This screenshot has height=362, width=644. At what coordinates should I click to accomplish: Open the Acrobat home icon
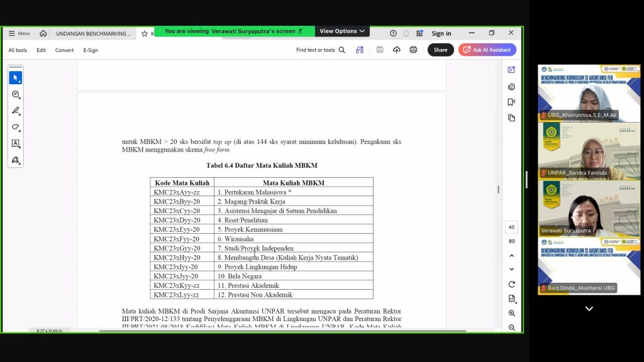pyautogui.click(x=43, y=34)
